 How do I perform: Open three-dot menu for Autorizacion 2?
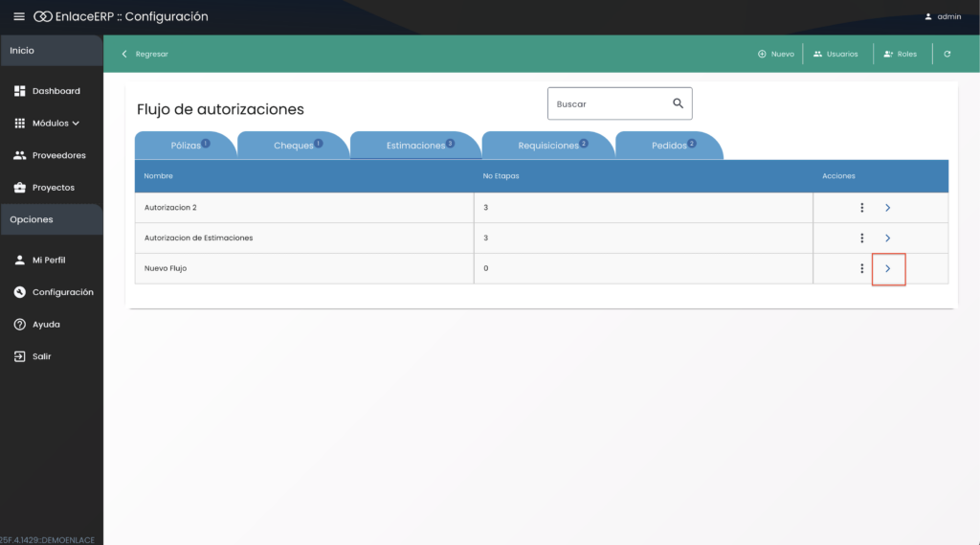click(862, 208)
